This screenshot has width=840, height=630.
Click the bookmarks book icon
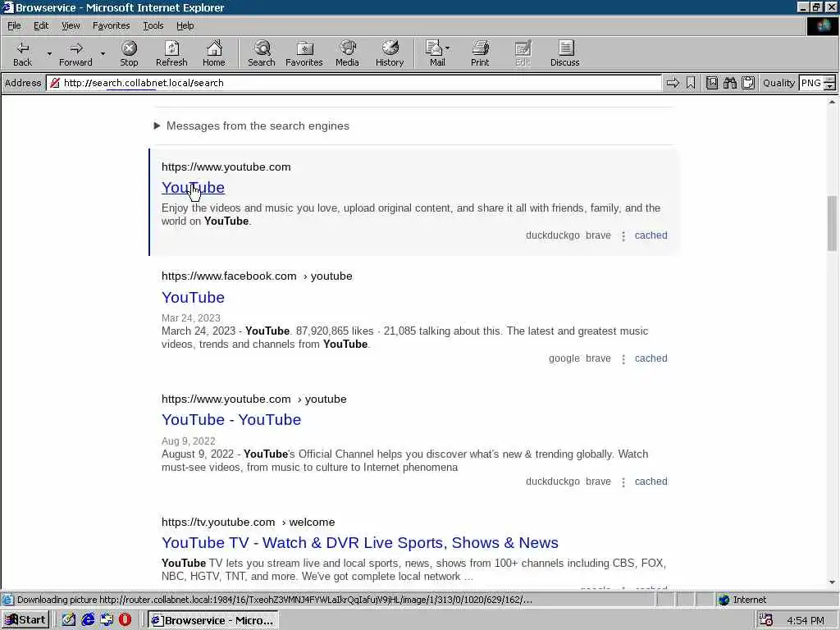[x=711, y=83]
